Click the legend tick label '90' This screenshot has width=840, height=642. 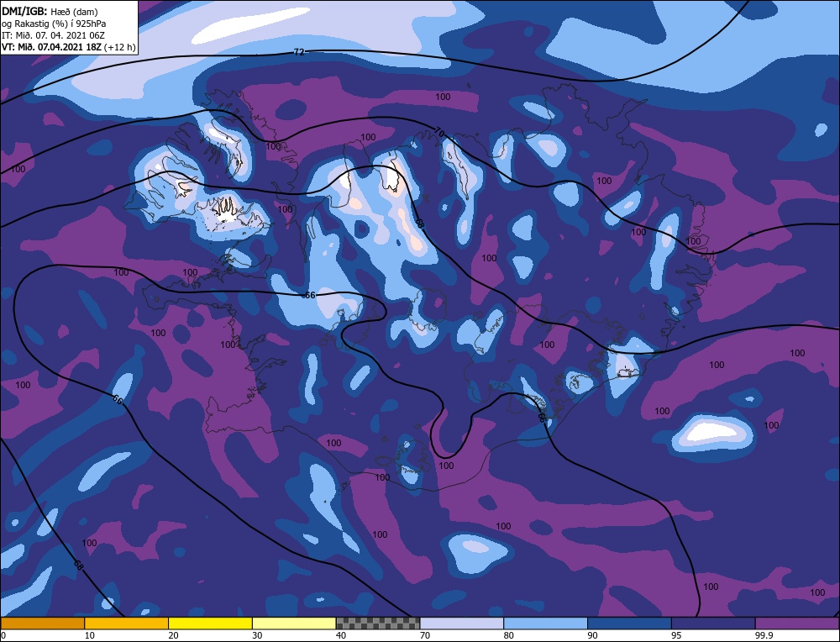coord(592,635)
